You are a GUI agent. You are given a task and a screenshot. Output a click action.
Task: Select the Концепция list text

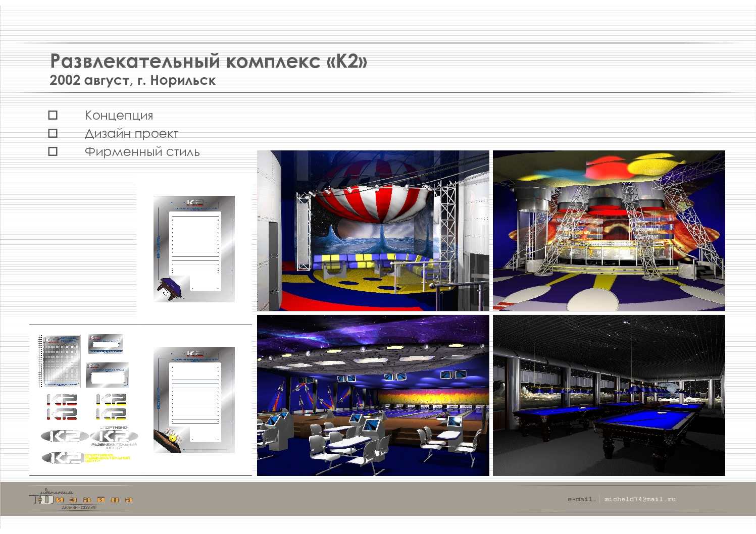tap(119, 116)
